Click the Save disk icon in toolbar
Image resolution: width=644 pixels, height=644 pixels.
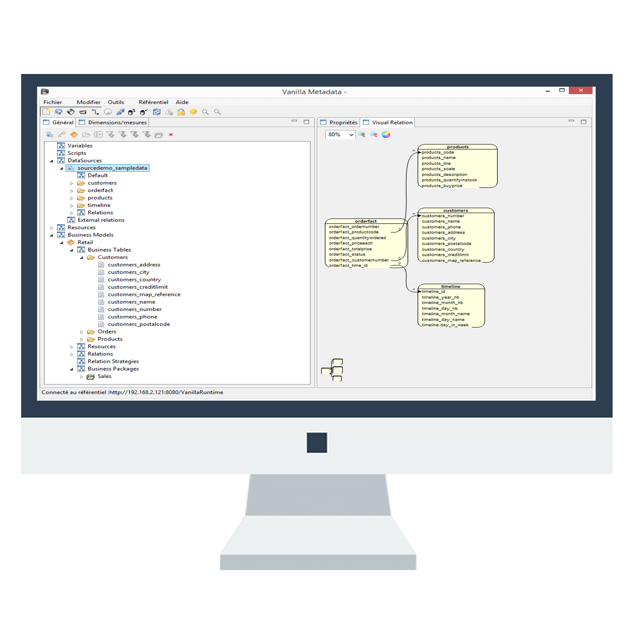(x=59, y=112)
